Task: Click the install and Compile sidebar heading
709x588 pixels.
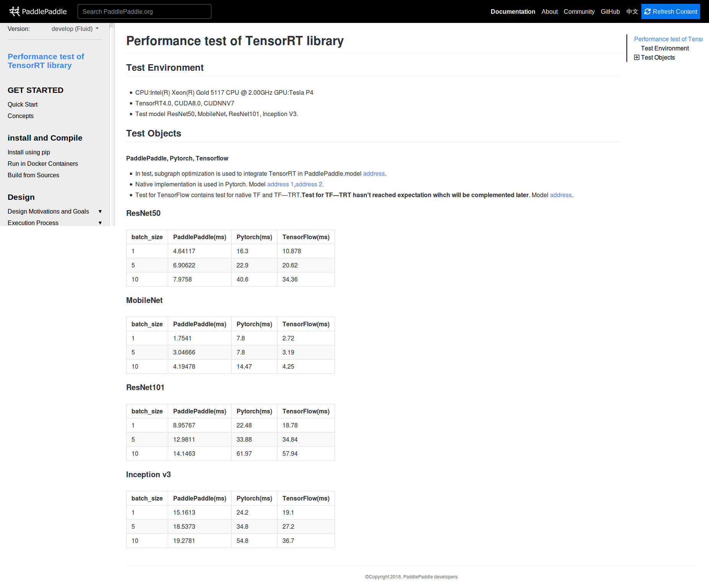Action: pyautogui.click(x=45, y=138)
